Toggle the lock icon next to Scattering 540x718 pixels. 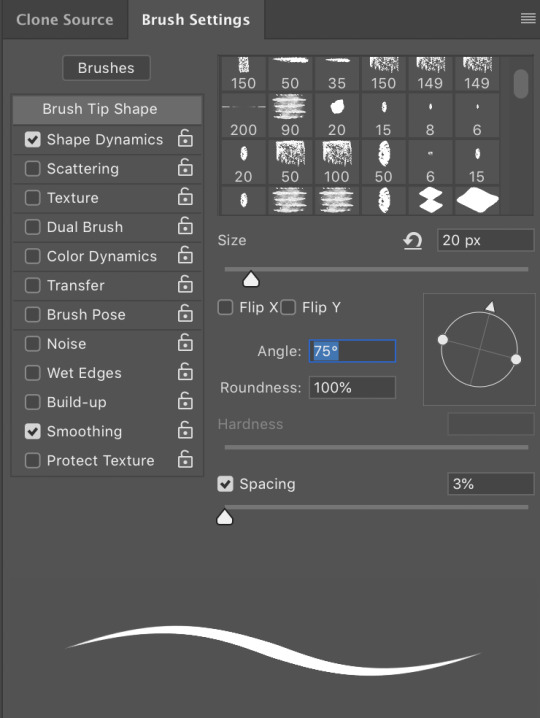click(185, 168)
